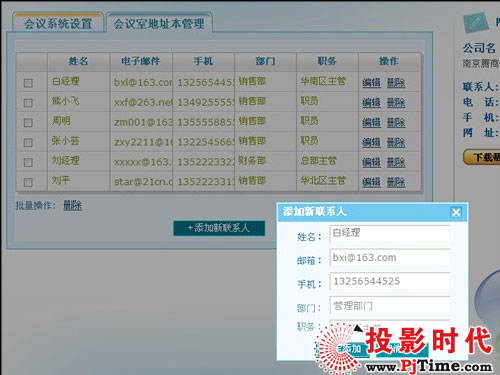Click the 操作 column header
This screenshot has height=375, width=500.
coord(389,61)
